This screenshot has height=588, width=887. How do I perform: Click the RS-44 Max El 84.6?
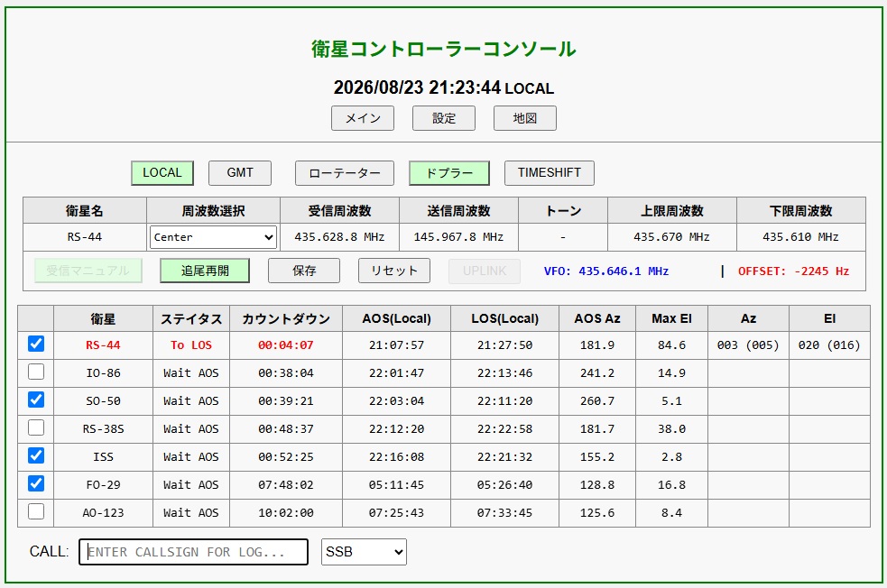click(671, 345)
